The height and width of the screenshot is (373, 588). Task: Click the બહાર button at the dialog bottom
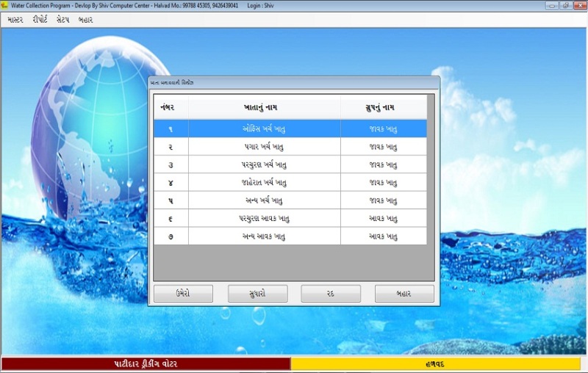[404, 294]
